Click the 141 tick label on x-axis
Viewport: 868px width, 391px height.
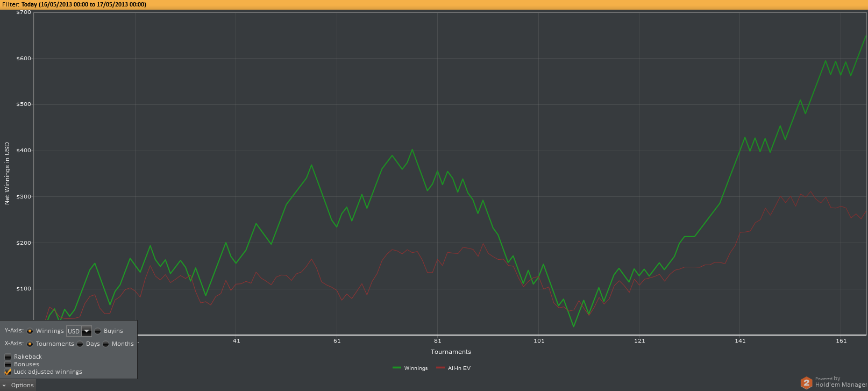pos(741,340)
